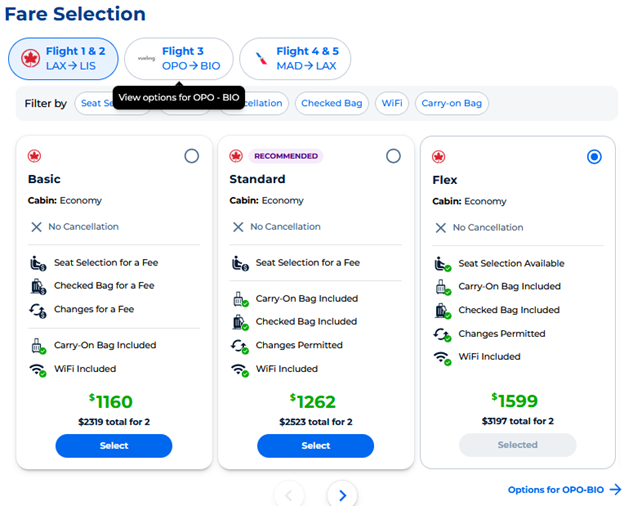624x506 pixels.
Task: Click the carry-on bag icon on Flex card
Action: [x=443, y=287]
